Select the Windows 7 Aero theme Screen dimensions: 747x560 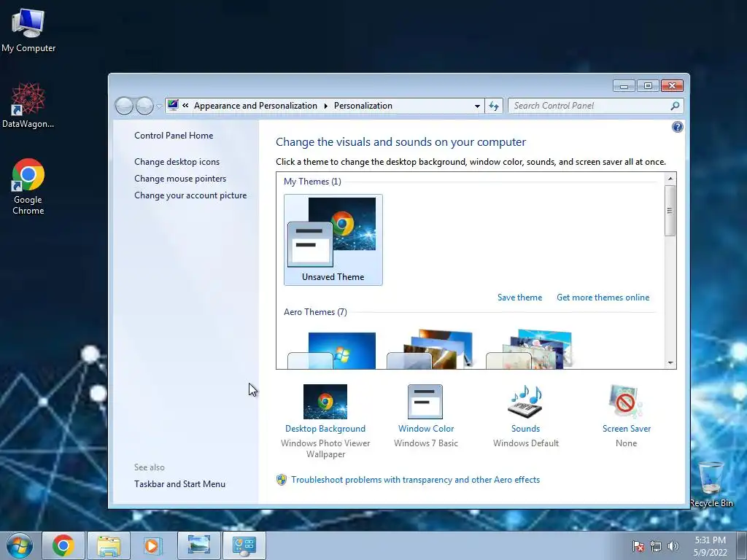pos(332,350)
